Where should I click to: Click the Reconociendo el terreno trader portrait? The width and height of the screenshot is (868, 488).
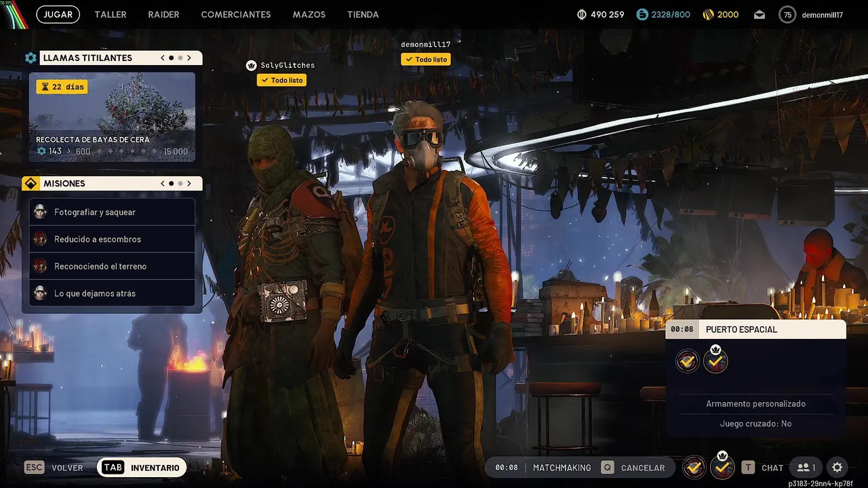[41, 266]
